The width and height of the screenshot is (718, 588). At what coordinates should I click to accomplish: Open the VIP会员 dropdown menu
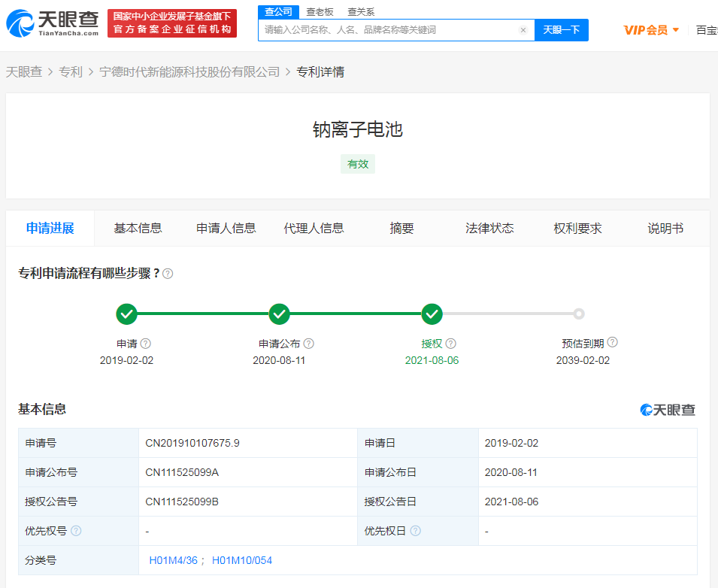[651, 30]
